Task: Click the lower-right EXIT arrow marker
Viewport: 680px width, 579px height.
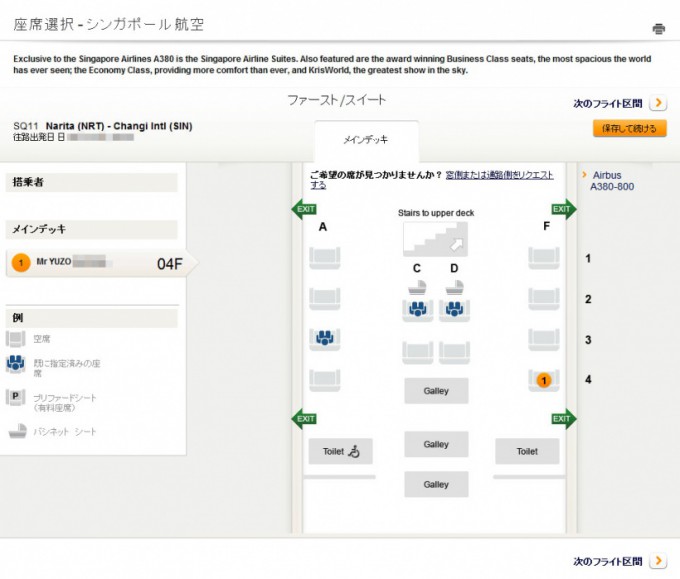Action: 564,419
